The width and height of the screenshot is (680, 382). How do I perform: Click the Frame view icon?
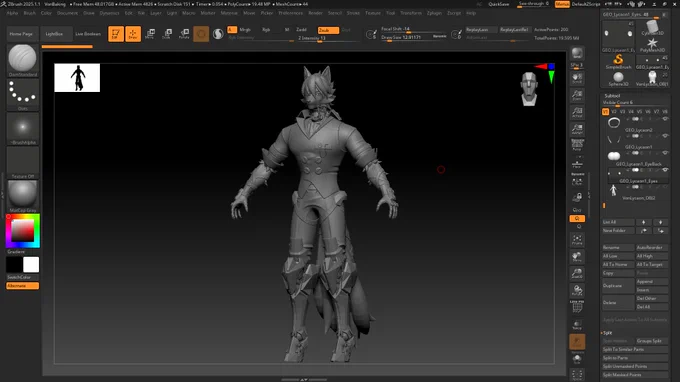click(x=577, y=240)
